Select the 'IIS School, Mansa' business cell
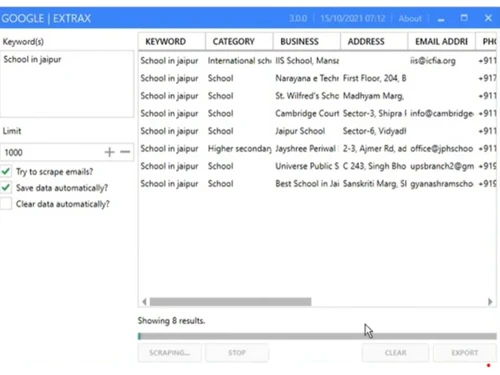The width and height of the screenshot is (500, 375). click(307, 61)
